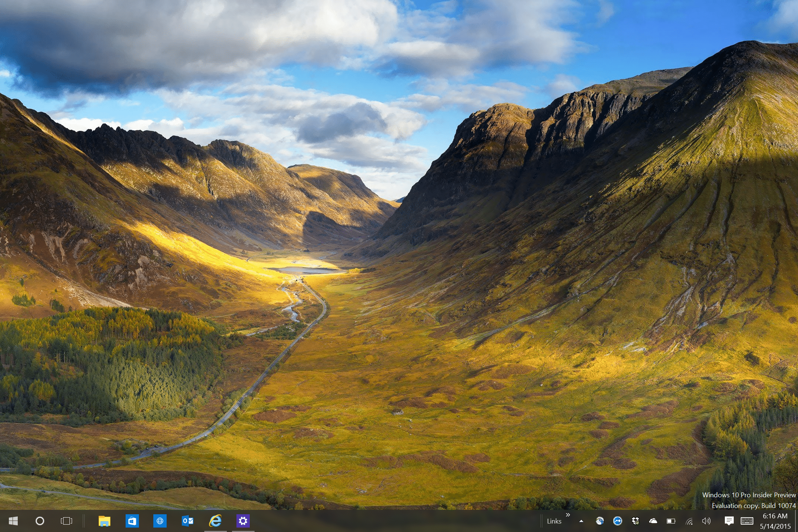Open the Windows Start menu
The image size is (798, 532).
tap(13, 521)
